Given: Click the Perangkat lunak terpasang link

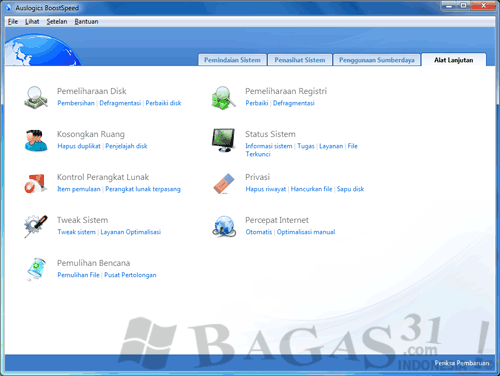Looking at the screenshot, I should coord(143,189).
